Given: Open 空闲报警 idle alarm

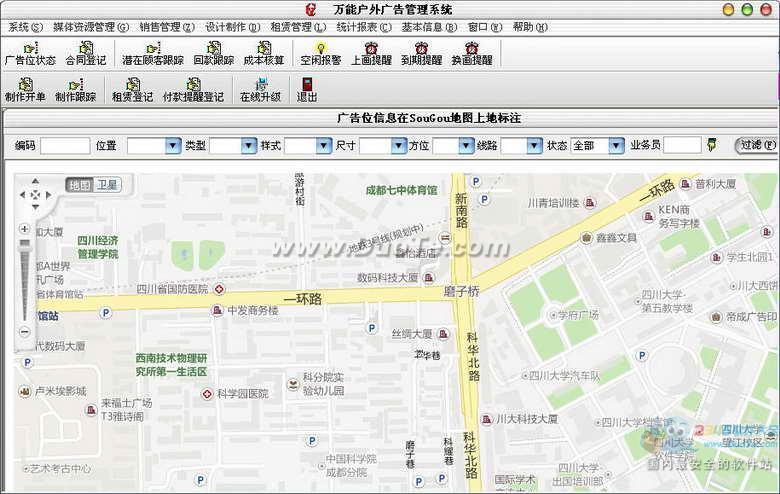Looking at the screenshot, I should [x=321, y=54].
